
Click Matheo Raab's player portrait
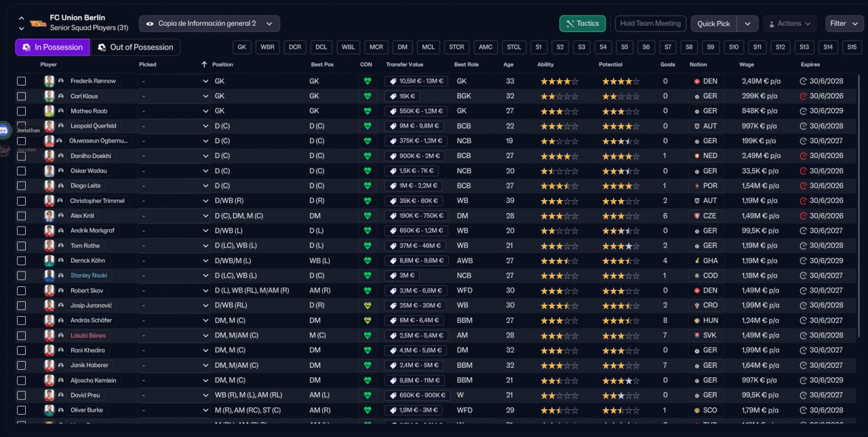pyautogui.click(x=50, y=111)
